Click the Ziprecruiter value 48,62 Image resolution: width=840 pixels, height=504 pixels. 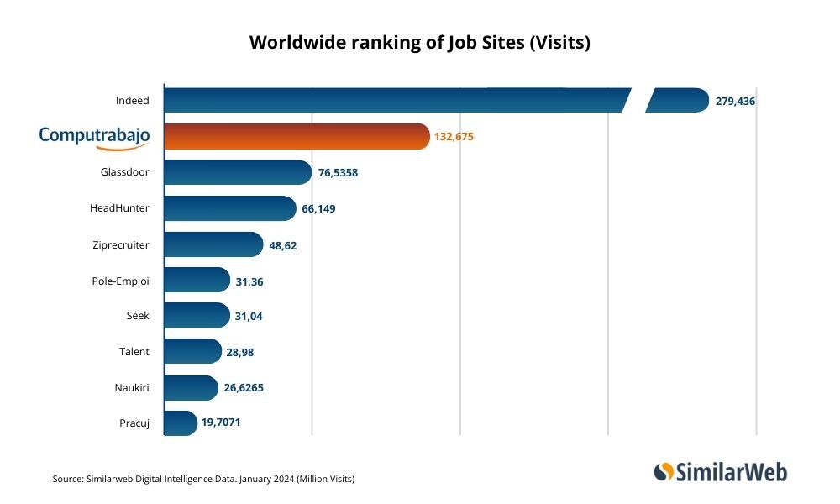pos(283,246)
